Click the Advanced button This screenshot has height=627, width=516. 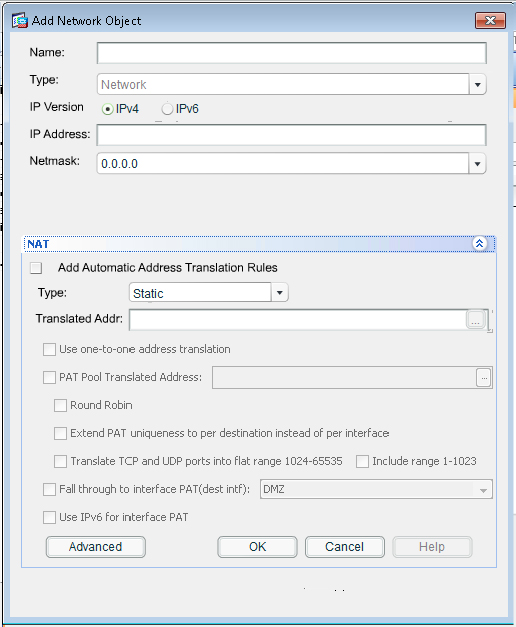click(96, 547)
